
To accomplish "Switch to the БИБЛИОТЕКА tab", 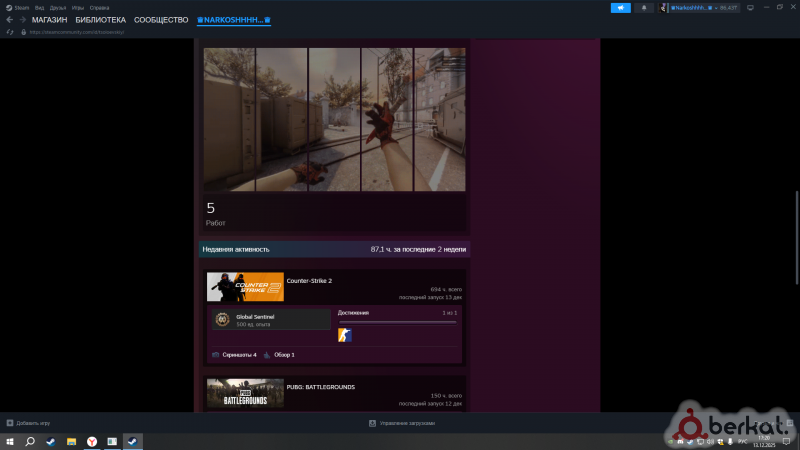I will coord(102,20).
